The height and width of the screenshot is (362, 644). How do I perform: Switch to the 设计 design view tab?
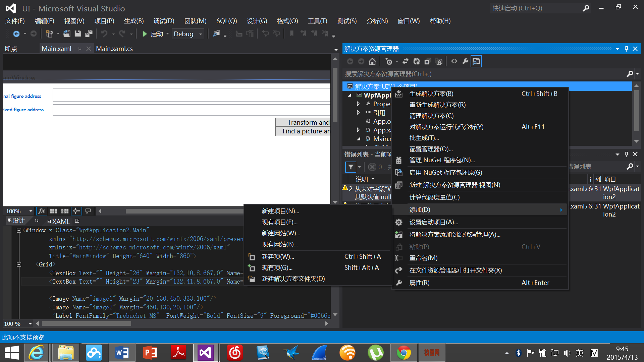(16, 221)
